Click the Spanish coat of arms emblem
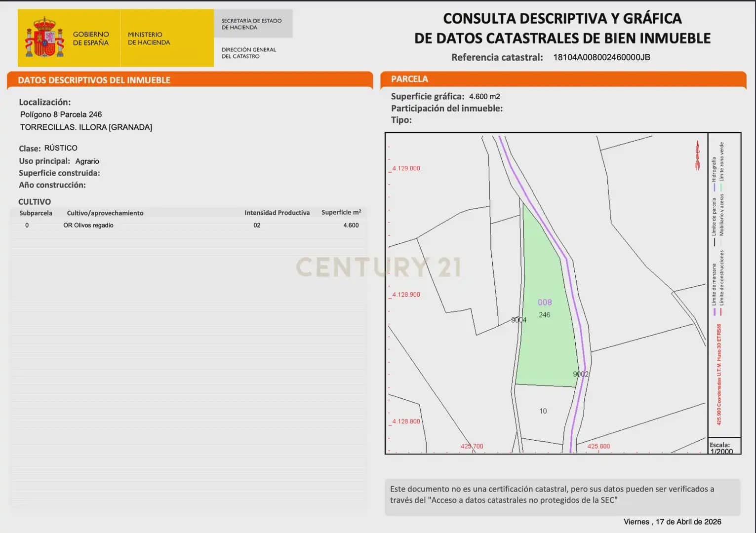 point(44,38)
